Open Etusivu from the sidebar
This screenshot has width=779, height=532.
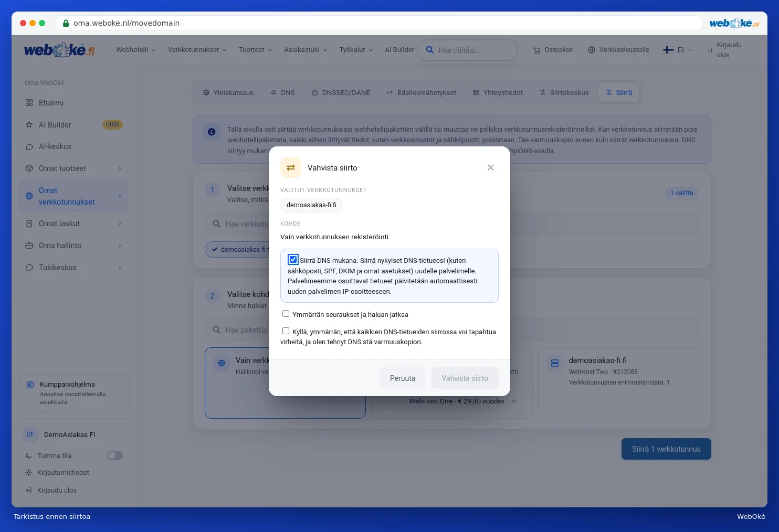(x=73, y=103)
